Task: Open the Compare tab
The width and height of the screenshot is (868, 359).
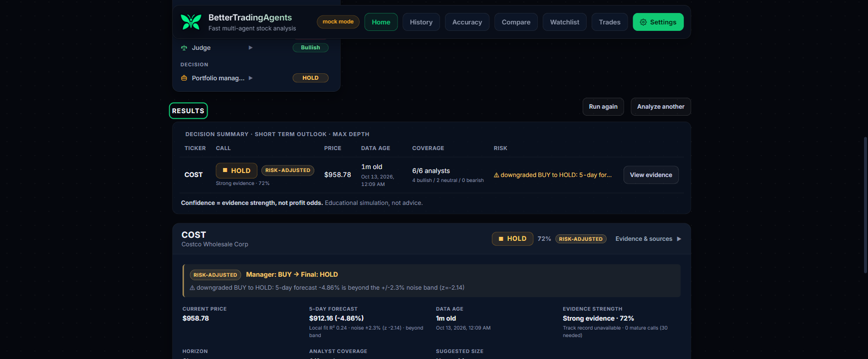Action: click(516, 22)
